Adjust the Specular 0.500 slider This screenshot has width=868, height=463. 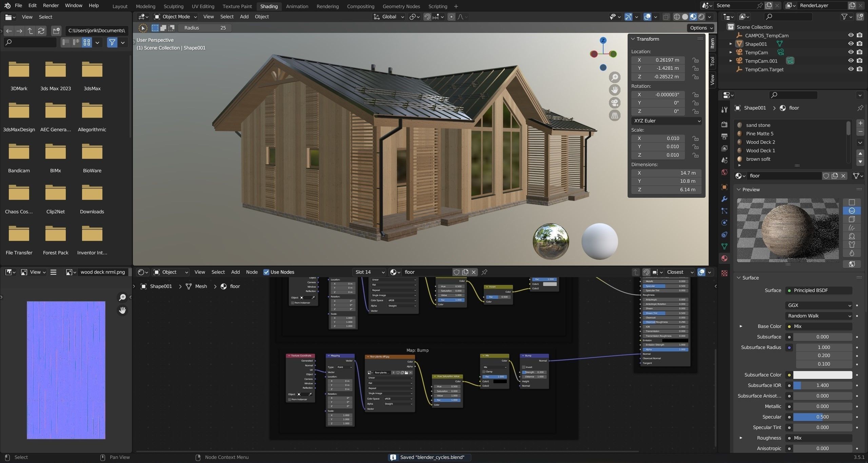[823, 417]
